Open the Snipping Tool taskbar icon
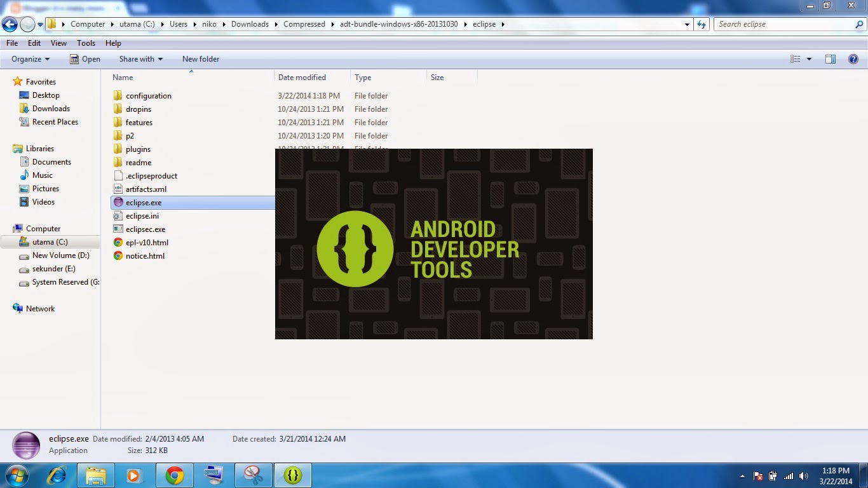 tap(254, 475)
